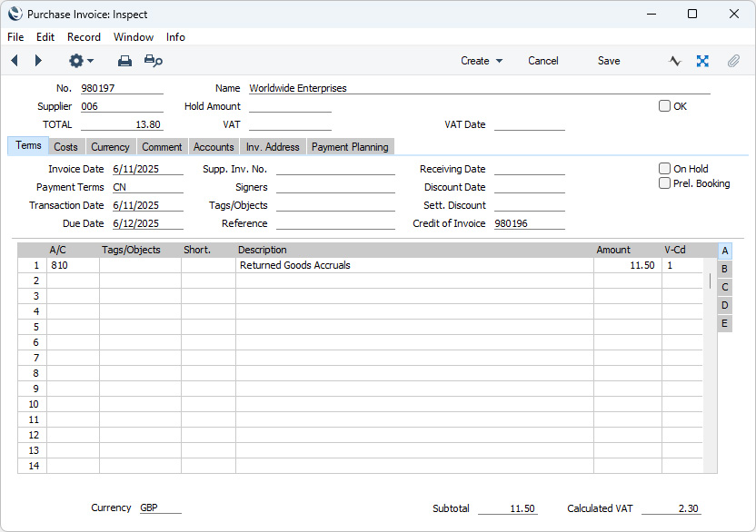Click the application logo icon
The width and height of the screenshot is (756, 532).
click(x=15, y=14)
